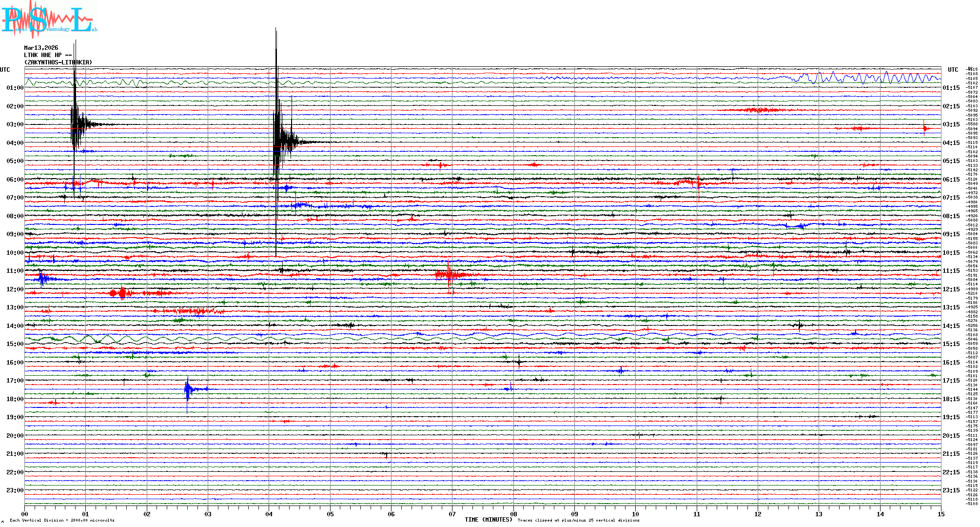The image size is (980, 527).
Task: Click the 12:15 label on the right axis
Action: pos(951,289)
